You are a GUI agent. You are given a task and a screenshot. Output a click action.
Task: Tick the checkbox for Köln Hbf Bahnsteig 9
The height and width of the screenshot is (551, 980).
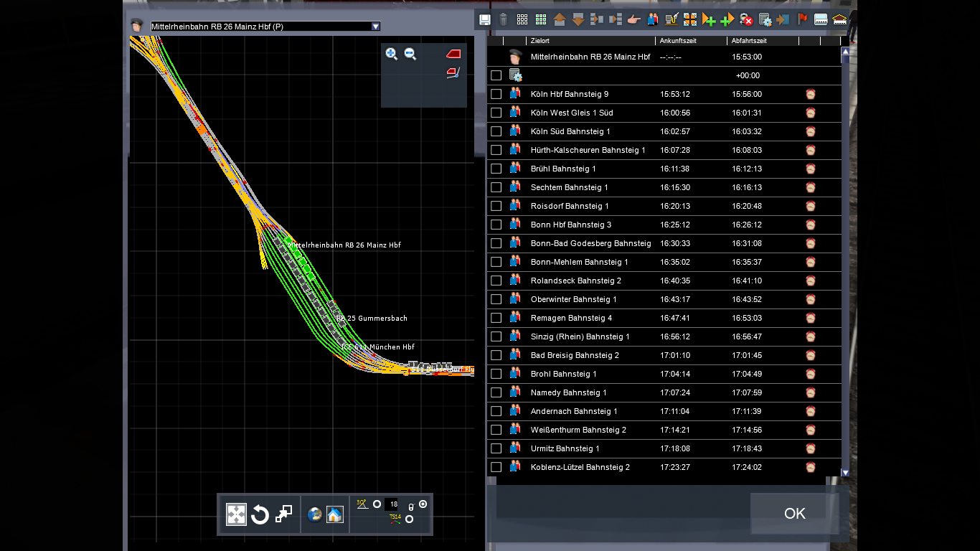point(496,94)
